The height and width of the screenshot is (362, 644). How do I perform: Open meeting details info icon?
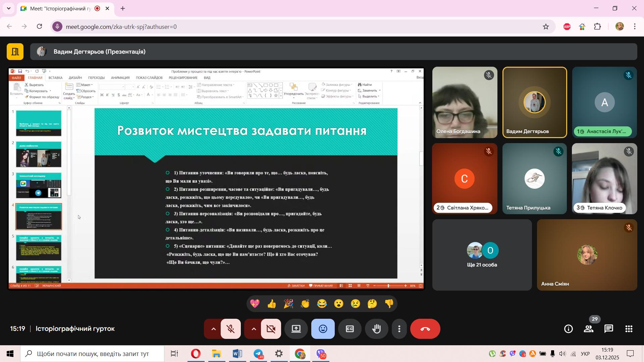tap(568, 329)
